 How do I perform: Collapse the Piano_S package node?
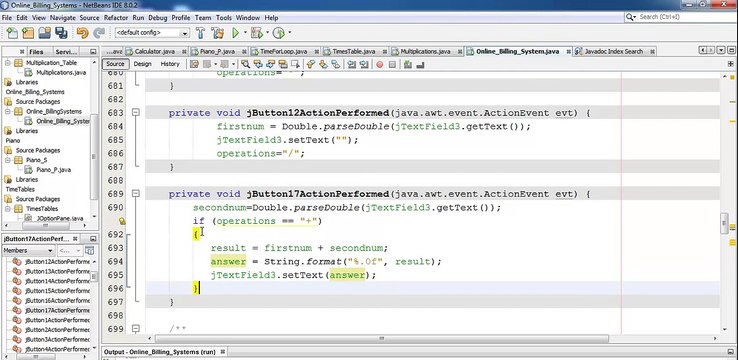pos(8,160)
